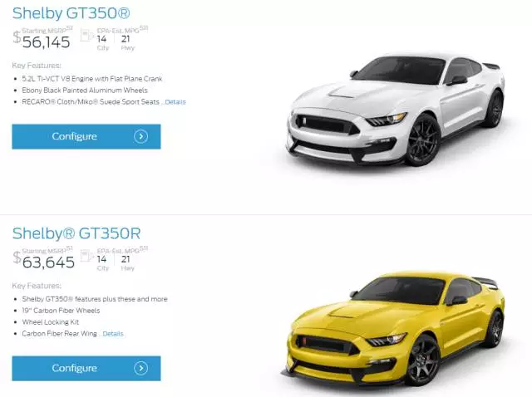
Task: Click the Configure button for Shelby GT350R
Action: tap(86, 368)
